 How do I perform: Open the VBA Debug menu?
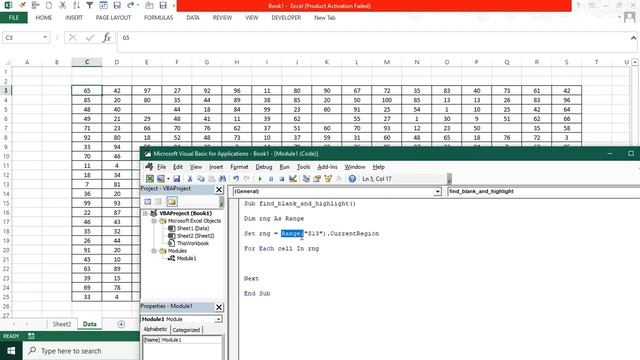pyautogui.click(x=264, y=167)
